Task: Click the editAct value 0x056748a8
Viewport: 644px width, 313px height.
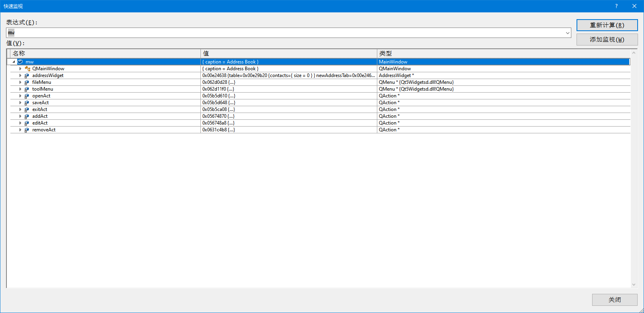Action: (218, 123)
